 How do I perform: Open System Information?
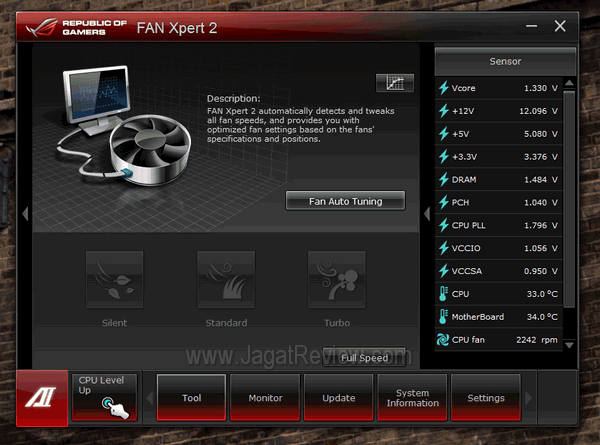click(x=412, y=398)
